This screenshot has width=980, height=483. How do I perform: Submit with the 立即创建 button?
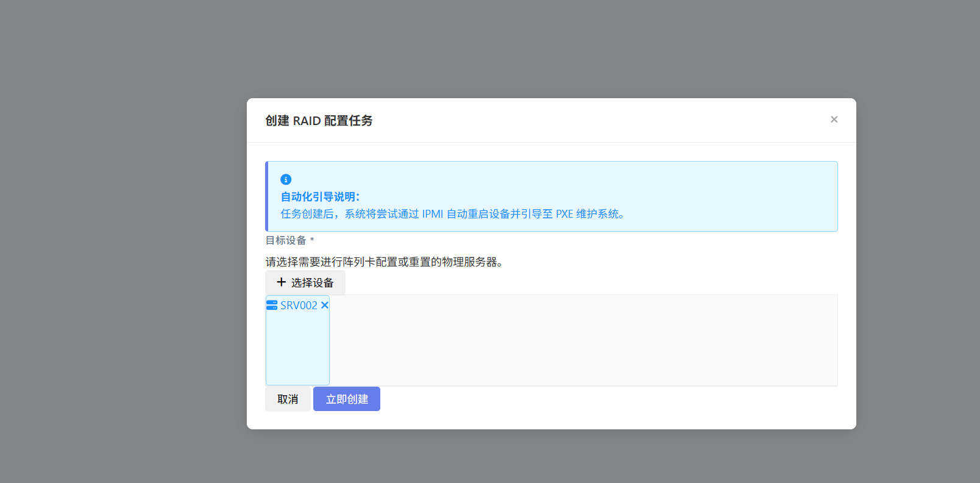346,399
